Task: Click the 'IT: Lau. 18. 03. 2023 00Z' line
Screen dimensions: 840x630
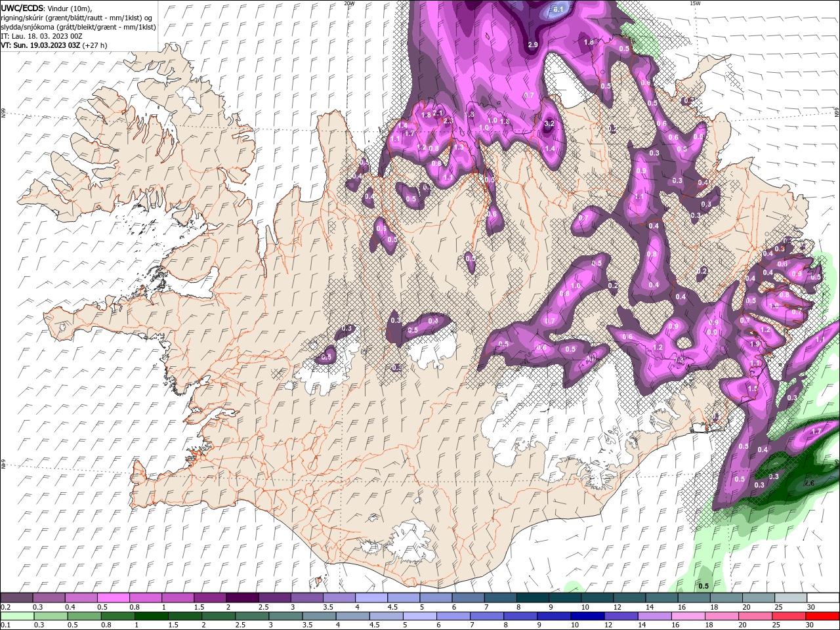Action: pyautogui.click(x=43, y=36)
